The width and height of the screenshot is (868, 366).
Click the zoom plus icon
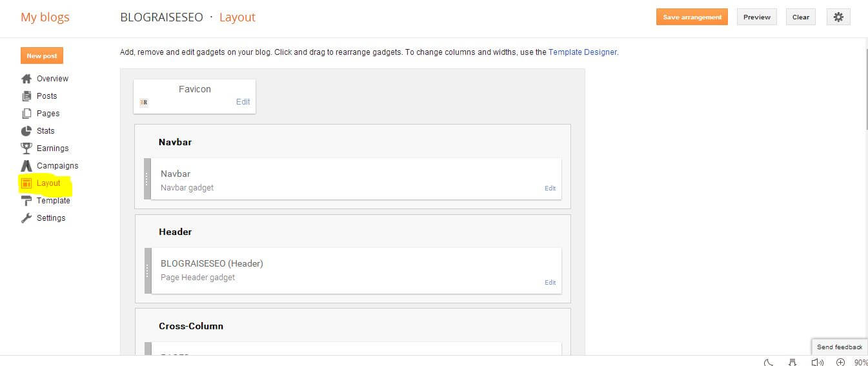pyautogui.click(x=840, y=362)
